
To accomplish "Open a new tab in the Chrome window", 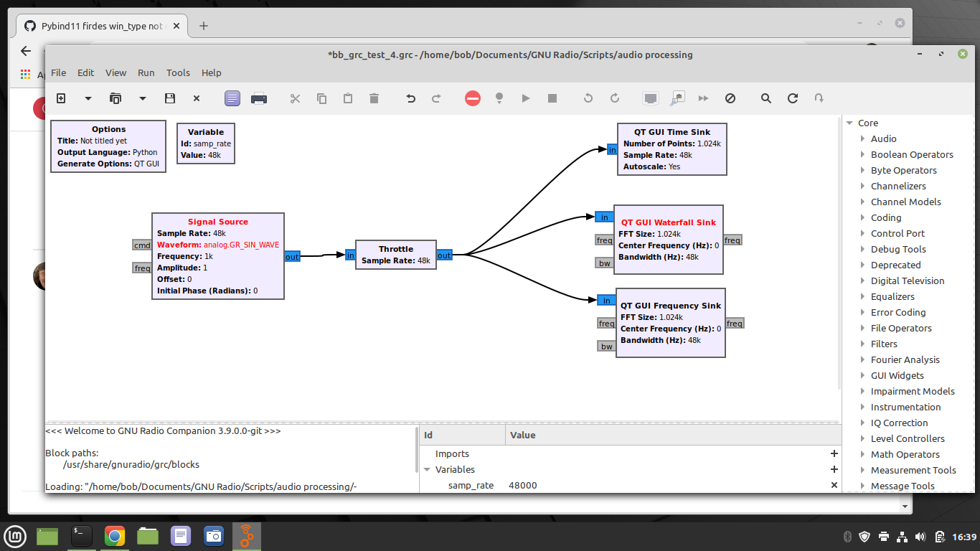I will coord(204,26).
